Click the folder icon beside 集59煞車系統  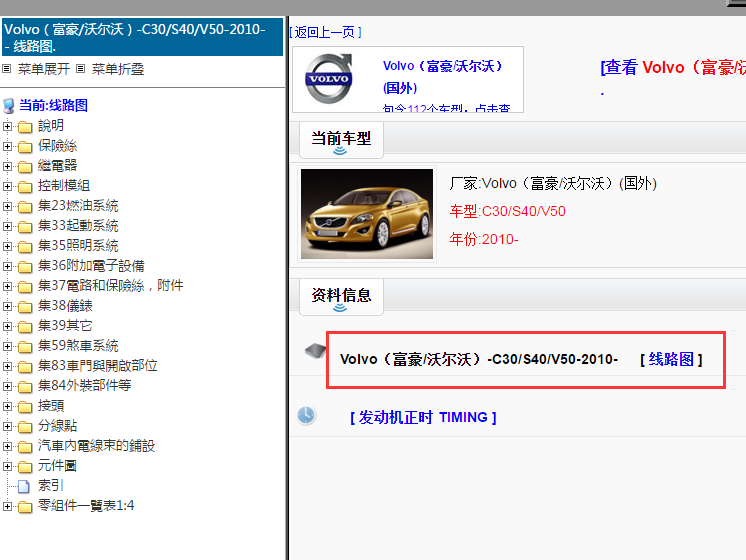point(25,346)
